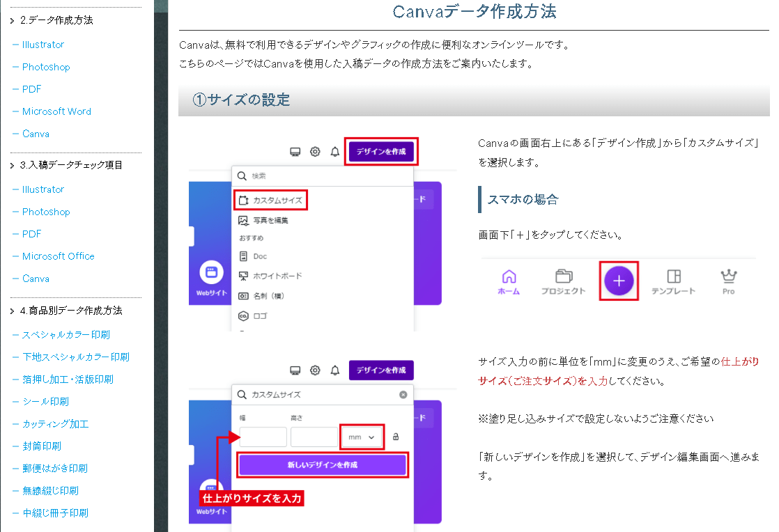Click the purple 新しいデザインを作成 button

tap(323, 465)
